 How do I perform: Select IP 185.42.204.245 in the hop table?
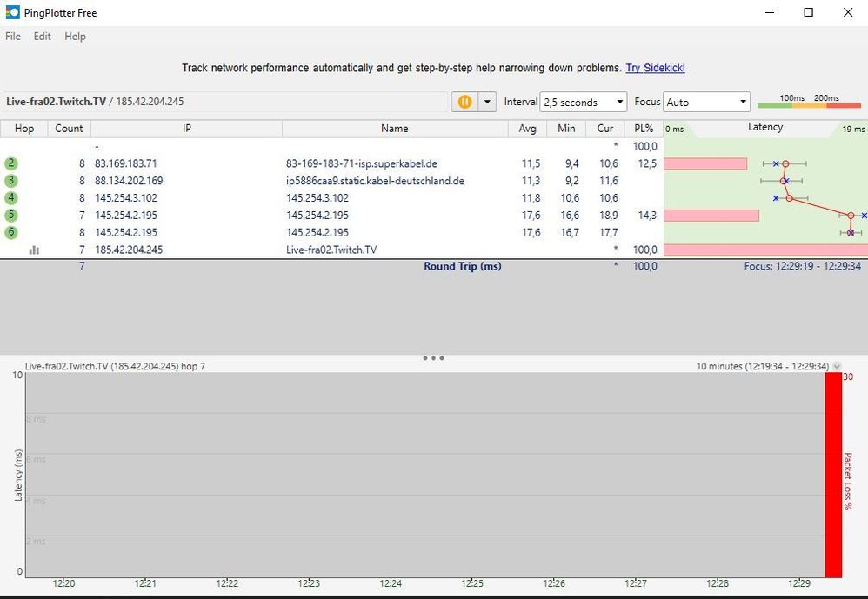click(129, 250)
